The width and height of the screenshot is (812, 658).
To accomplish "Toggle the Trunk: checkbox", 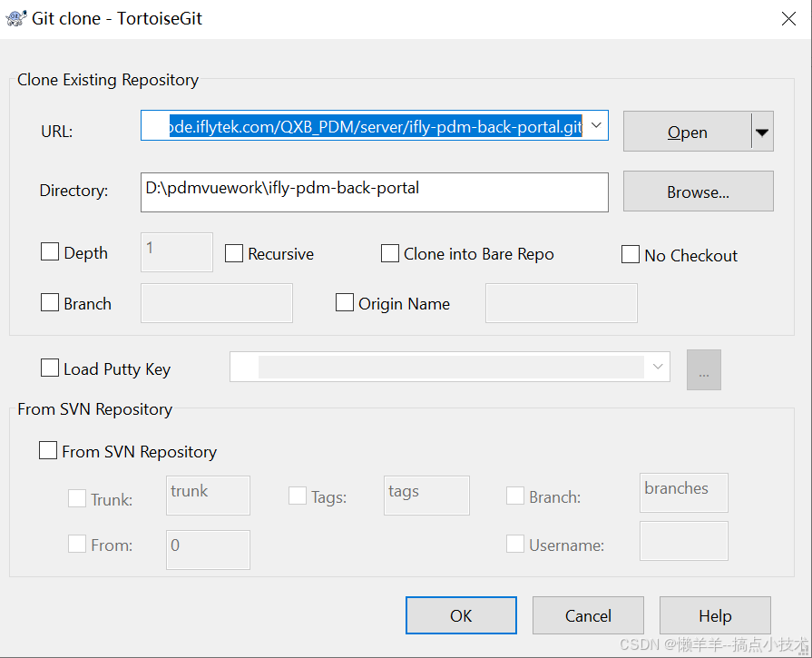I will click(77, 498).
